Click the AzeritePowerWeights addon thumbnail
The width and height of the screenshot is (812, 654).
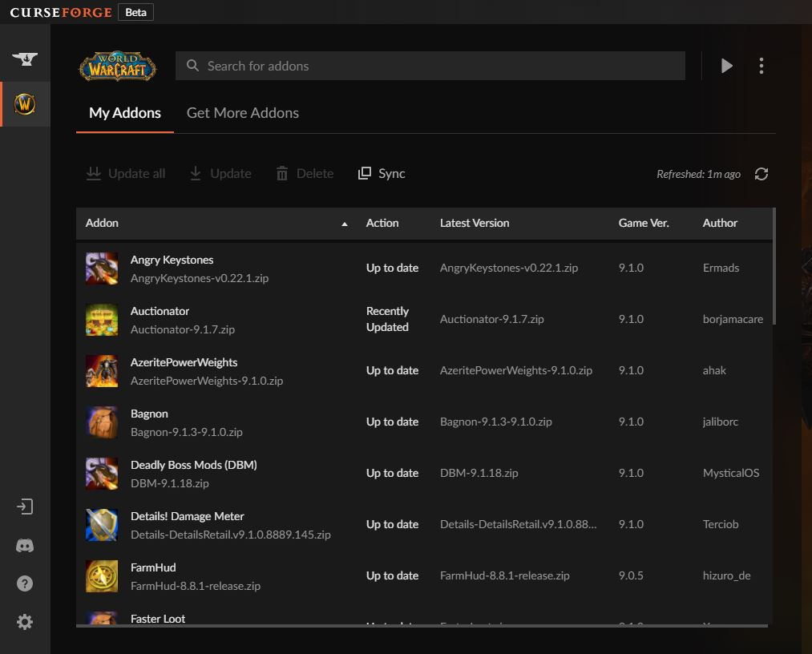click(102, 371)
